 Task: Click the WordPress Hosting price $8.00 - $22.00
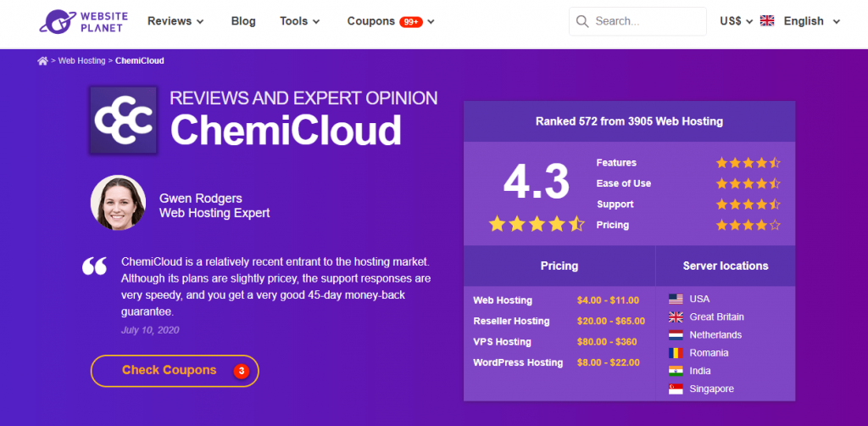point(608,363)
